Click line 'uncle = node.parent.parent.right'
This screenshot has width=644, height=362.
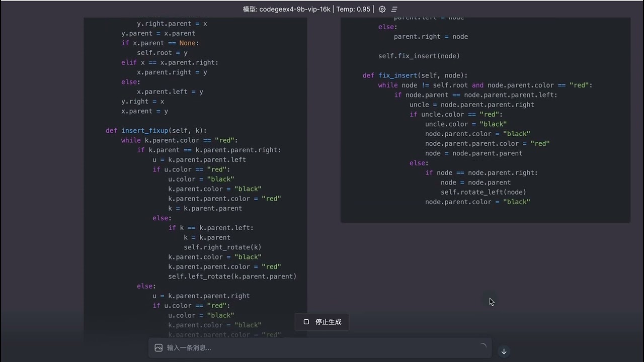pos(472,105)
